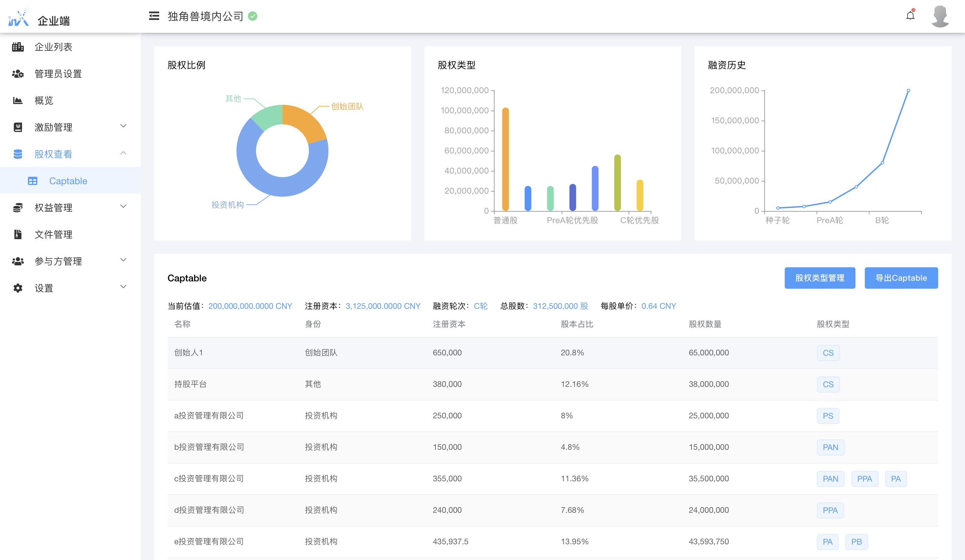
Task: Open the notification bell
Action: click(910, 16)
